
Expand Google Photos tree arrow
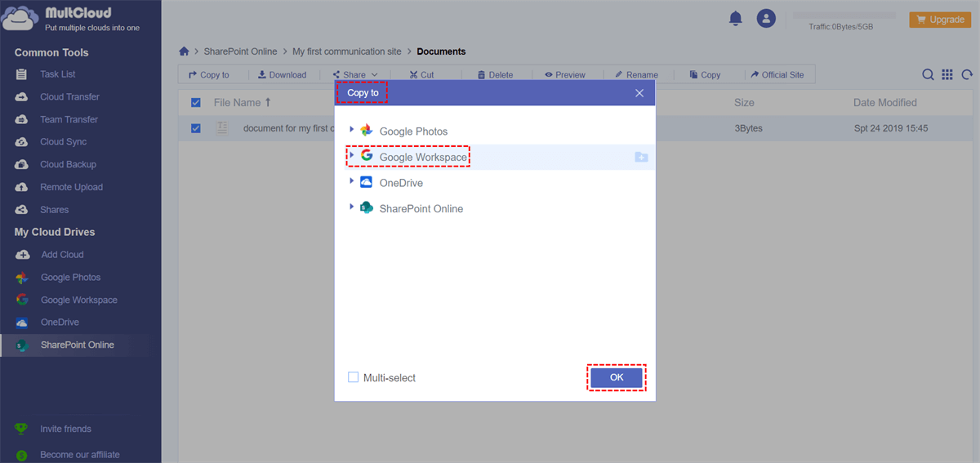click(x=352, y=130)
